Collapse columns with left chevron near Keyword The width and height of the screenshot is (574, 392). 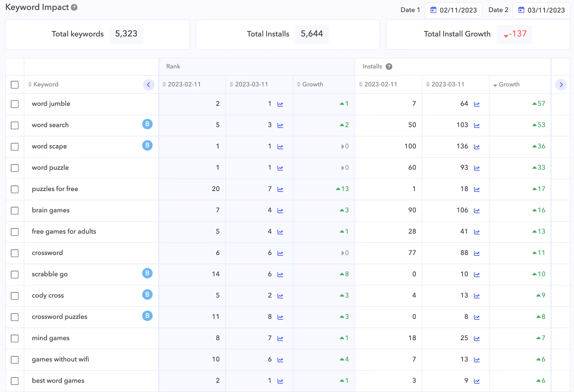pos(149,85)
